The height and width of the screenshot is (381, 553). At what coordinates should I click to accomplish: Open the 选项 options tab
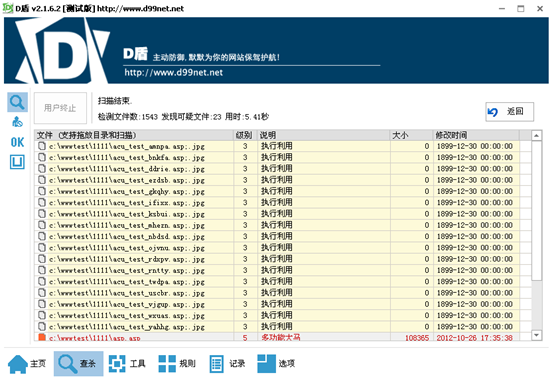[276, 364]
